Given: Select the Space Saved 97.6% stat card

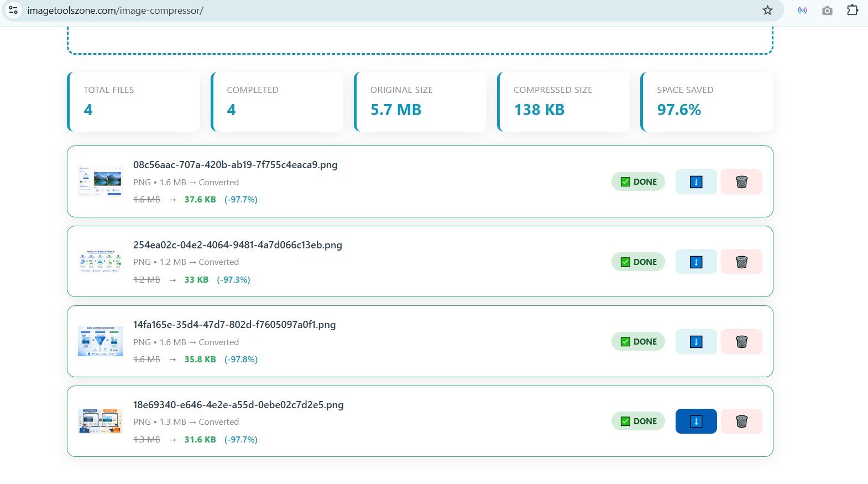Looking at the screenshot, I should pos(707,102).
